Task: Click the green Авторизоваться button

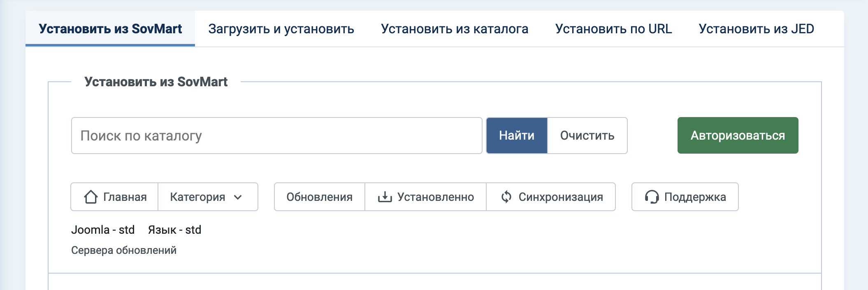Action: coord(737,135)
